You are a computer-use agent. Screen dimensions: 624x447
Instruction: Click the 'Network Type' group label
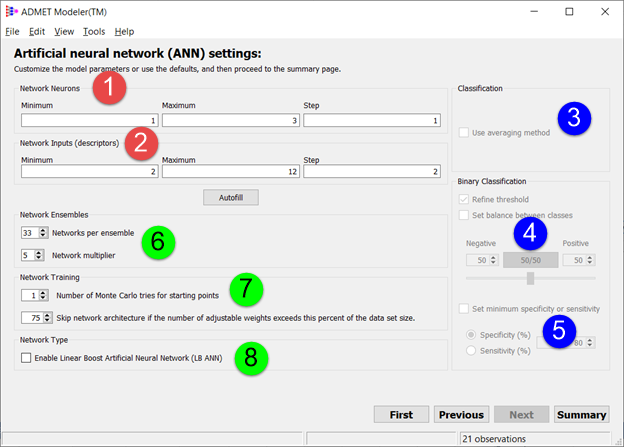click(x=44, y=340)
